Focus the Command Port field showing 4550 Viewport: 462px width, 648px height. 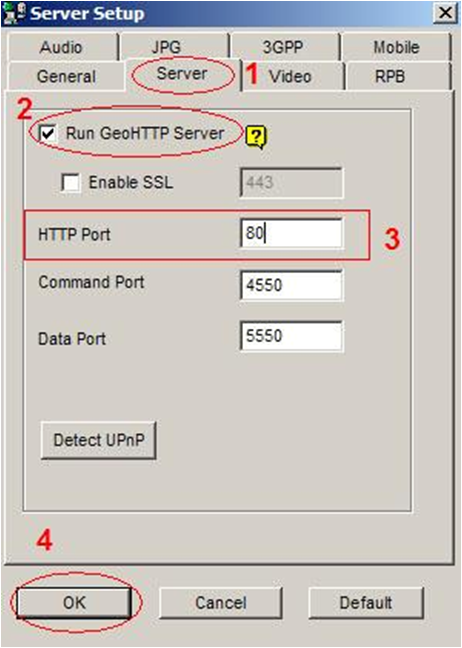point(291,285)
